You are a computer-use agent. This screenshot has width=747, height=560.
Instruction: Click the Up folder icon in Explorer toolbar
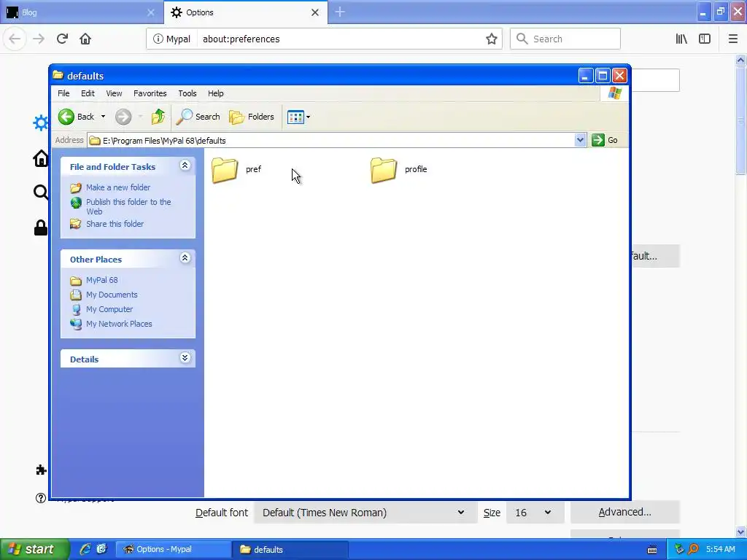tap(158, 117)
